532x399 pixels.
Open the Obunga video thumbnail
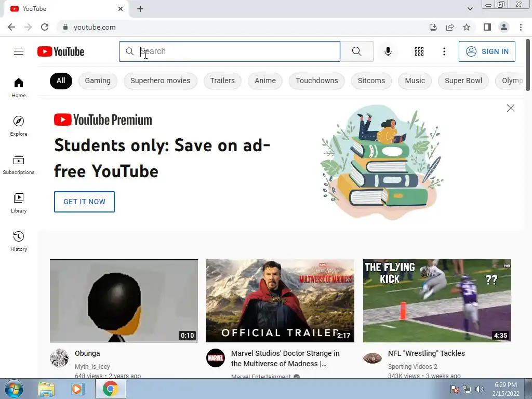(x=124, y=301)
